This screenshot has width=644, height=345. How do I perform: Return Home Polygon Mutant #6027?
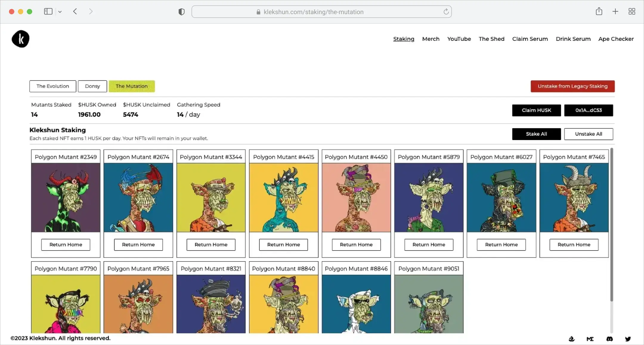click(x=501, y=245)
